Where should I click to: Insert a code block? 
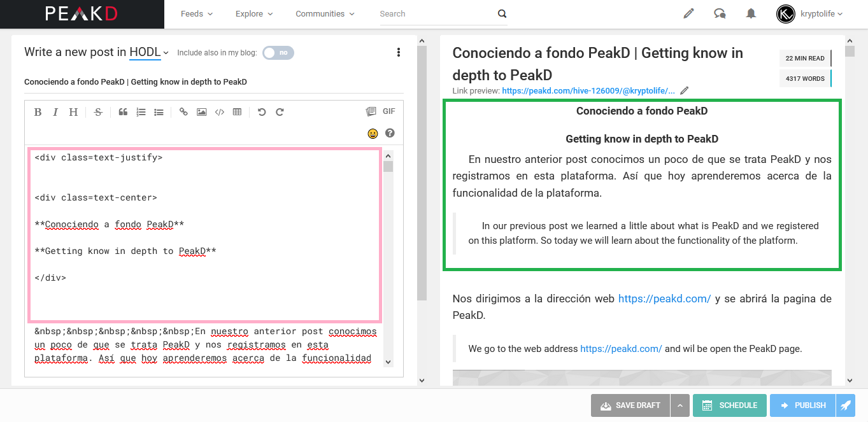pyautogui.click(x=219, y=112)
